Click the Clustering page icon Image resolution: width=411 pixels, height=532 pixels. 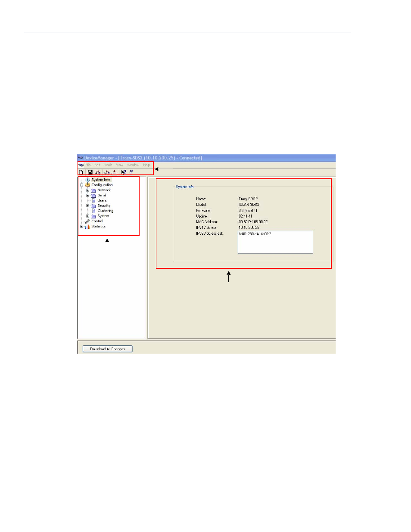(x=93, y=211)
